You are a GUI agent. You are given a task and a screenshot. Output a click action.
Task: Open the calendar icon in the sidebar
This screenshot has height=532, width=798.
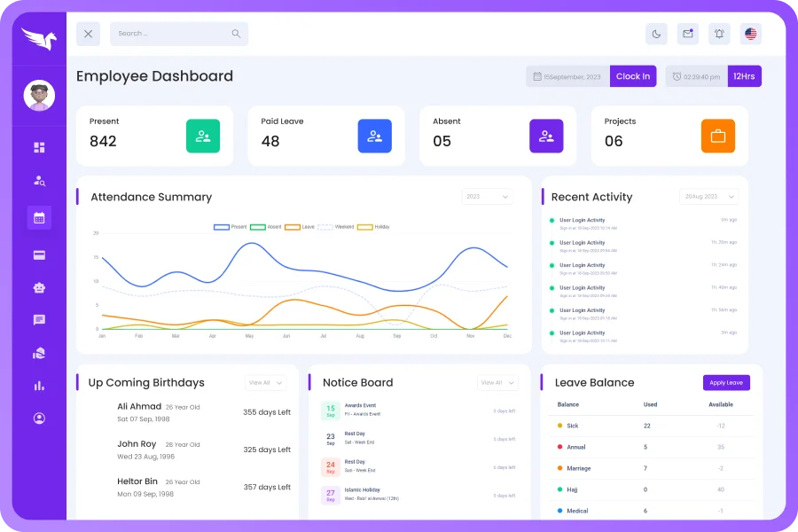(x=39, y=217)
